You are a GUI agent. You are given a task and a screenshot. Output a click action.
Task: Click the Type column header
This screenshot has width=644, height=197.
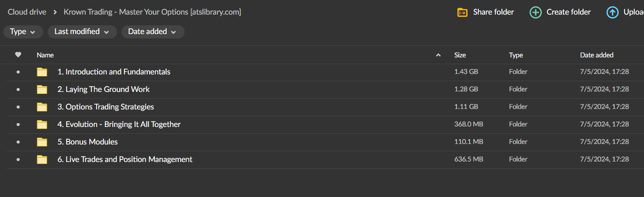click(516, 55)
